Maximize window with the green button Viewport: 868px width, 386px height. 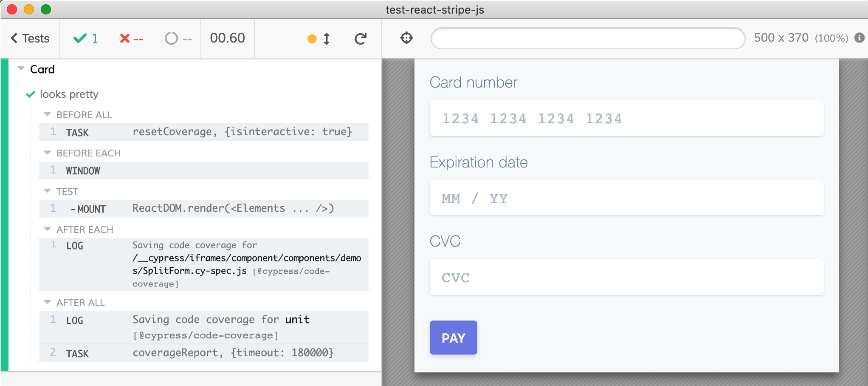coord(46,9)
